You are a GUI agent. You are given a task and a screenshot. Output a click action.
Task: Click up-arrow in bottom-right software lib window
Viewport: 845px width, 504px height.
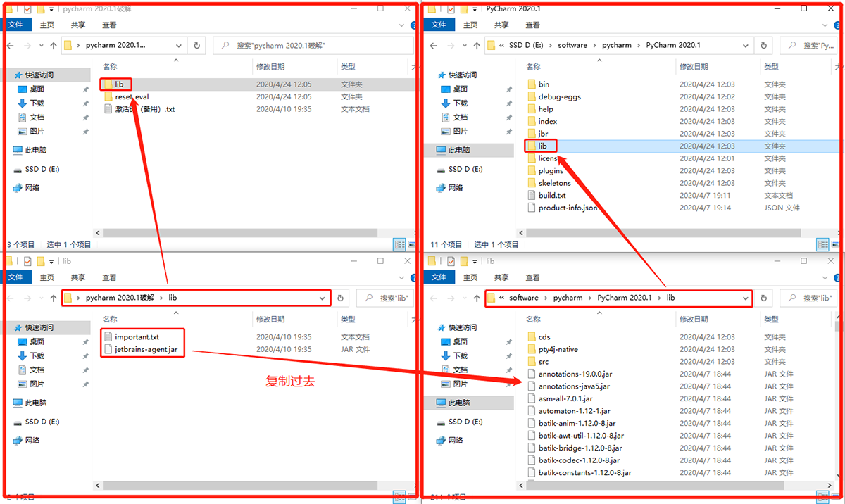point(475,298)
